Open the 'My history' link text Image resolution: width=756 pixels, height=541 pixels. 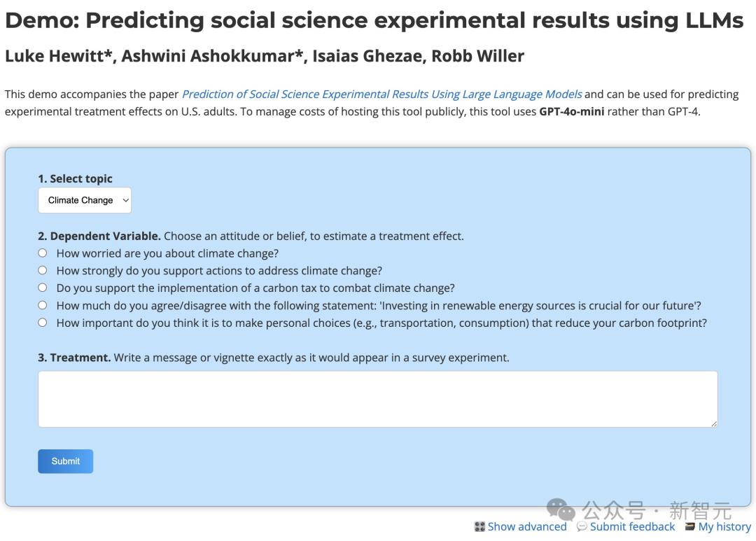click(724, 526)
